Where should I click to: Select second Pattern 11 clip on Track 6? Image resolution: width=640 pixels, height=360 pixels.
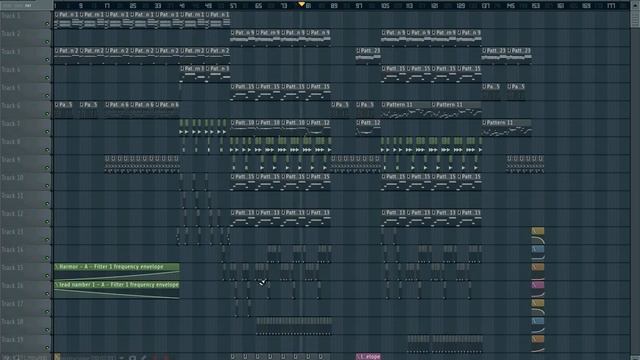457,110
